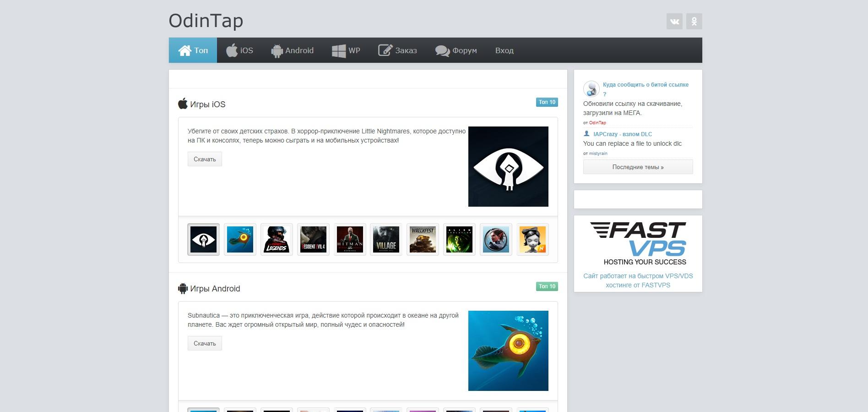This screenshot has height=412, width=868.
Task: Open the Топ 10 badge for Игры Android
Action: click(547, 286)
